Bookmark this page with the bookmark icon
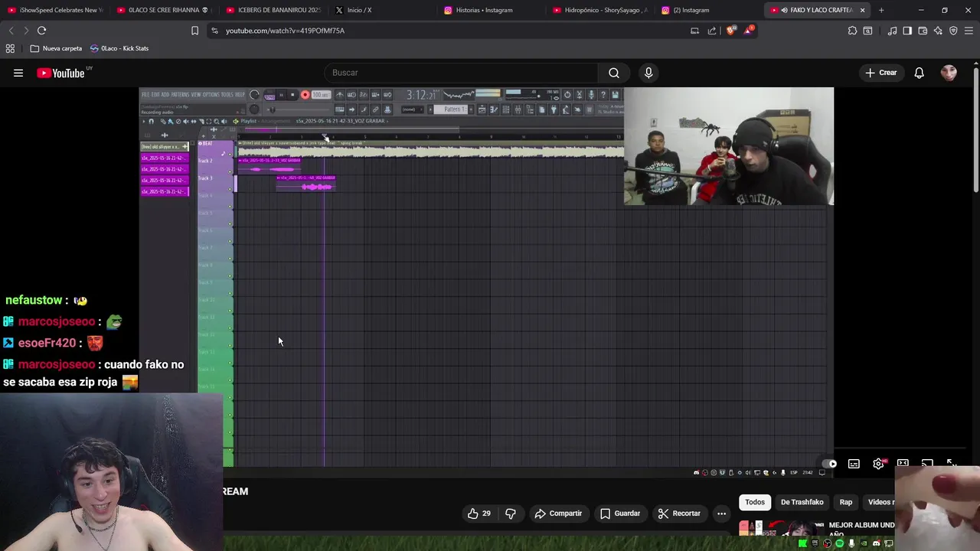This screenshot has height=551, width=980. pos(194,31)
